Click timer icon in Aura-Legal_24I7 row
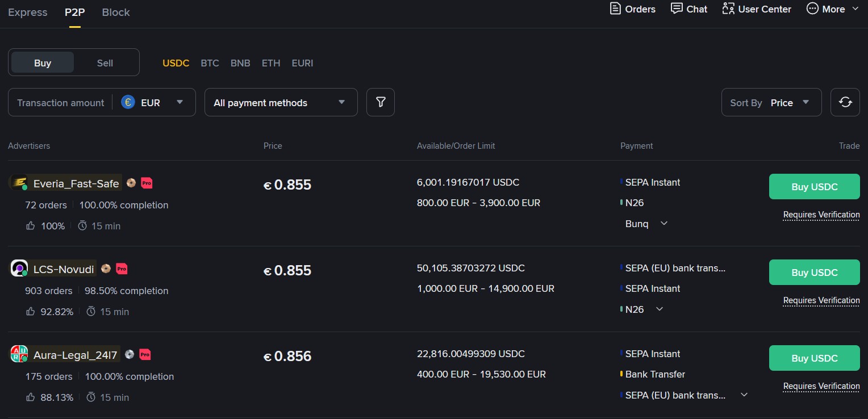 coord(91,397)
